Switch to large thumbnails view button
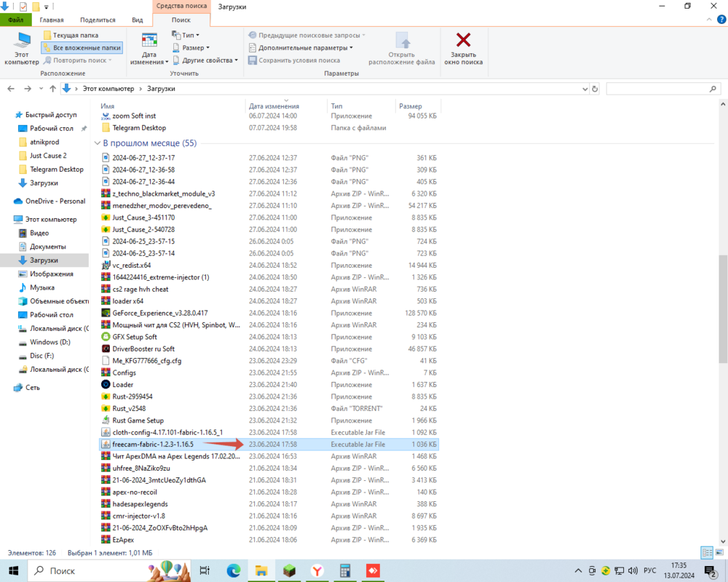Image resolution: width=728 pixels, height=582 pixels. [720, 552]
